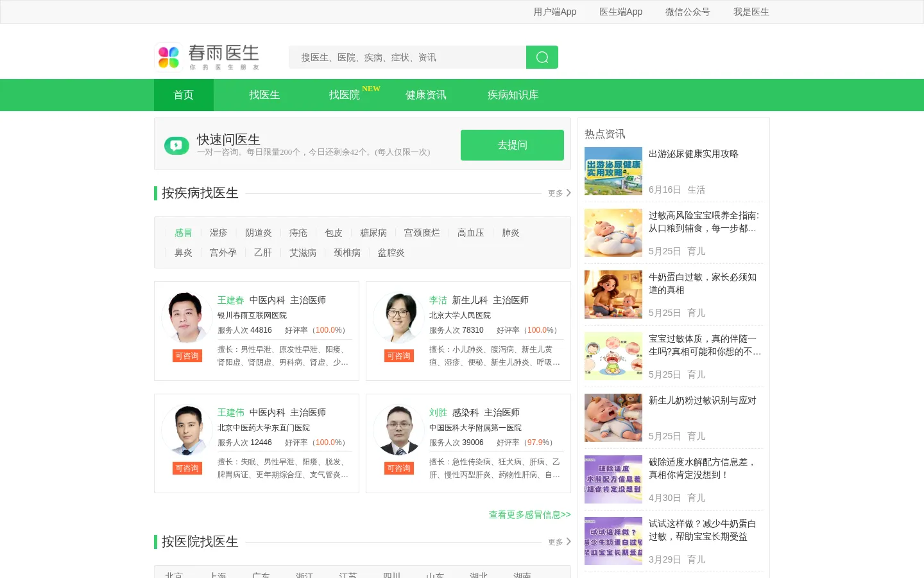Click the 春雨医生 logo
The image size is (924, 578).
208,57
